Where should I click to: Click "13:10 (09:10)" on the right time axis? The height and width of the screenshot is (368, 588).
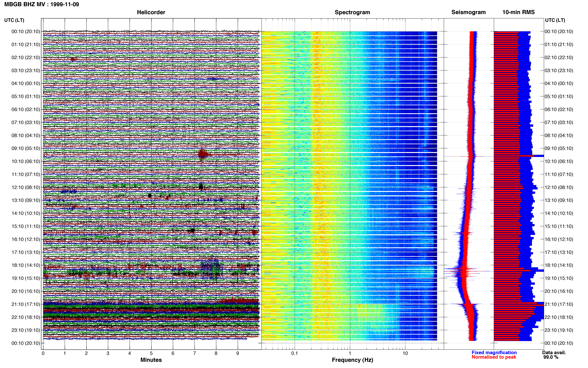tap(559, 200)
